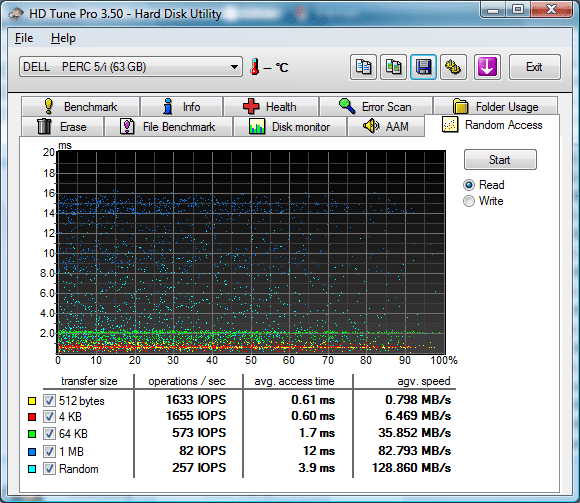Image resolution: width=580 pixels, height=503 pixels.
Task: Click the save screenshot floppy disk icon
Action: 423,67
